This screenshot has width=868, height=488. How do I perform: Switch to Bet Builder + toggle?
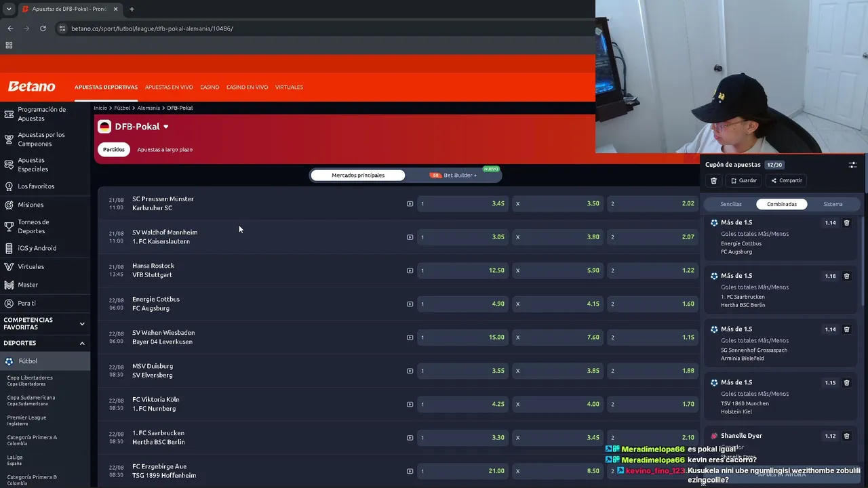pyautogui.click(x=454, y=176)
